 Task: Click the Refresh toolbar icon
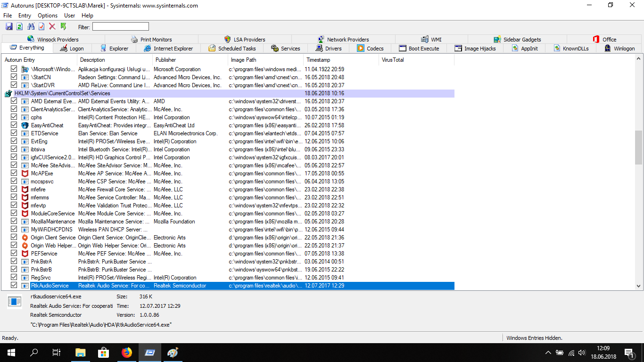20,27
